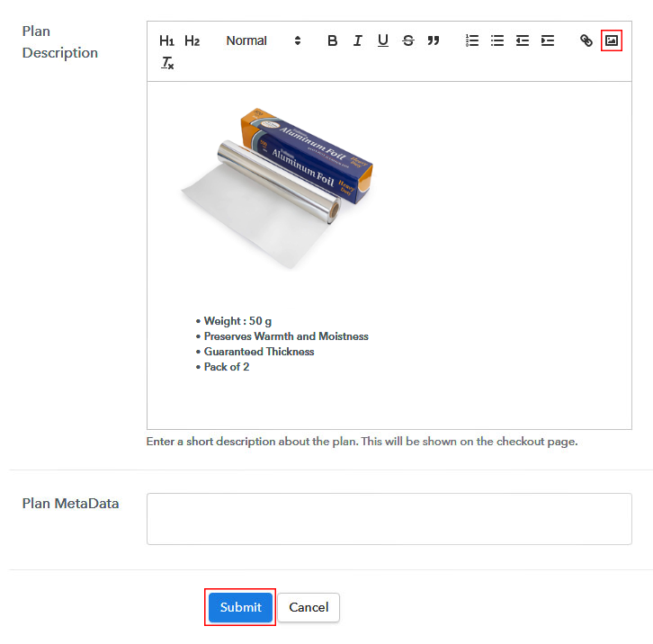
Task: Create a numbered list
Action: point(472,40)
